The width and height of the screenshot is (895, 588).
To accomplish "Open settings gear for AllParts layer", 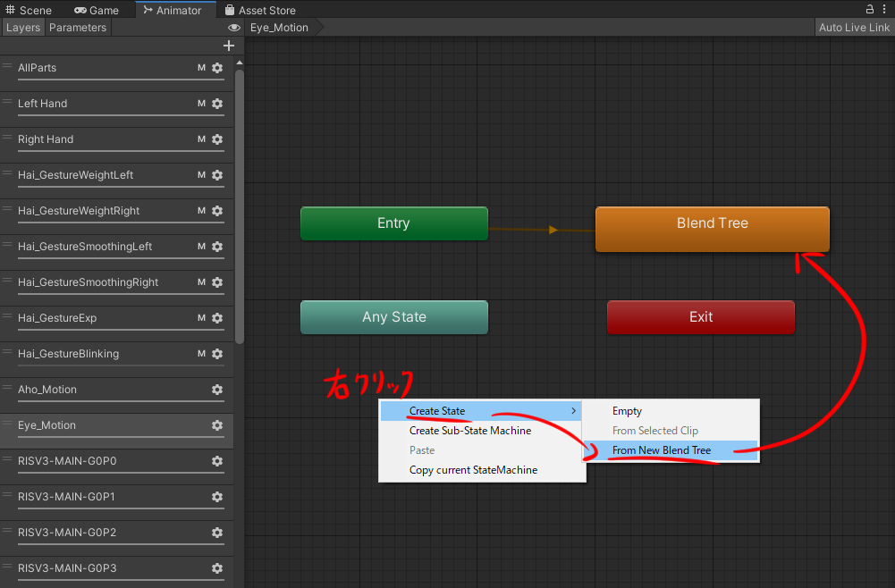I will point(217,68).
